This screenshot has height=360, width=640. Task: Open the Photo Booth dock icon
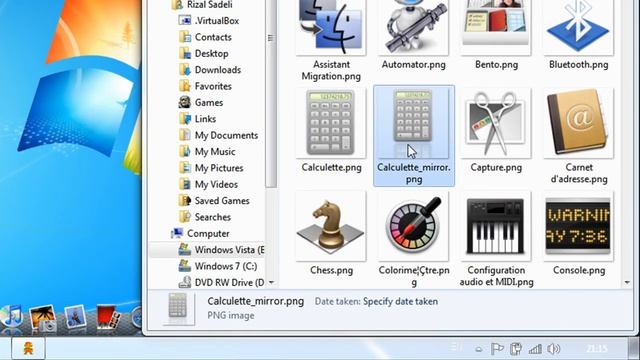click(108, 317)
